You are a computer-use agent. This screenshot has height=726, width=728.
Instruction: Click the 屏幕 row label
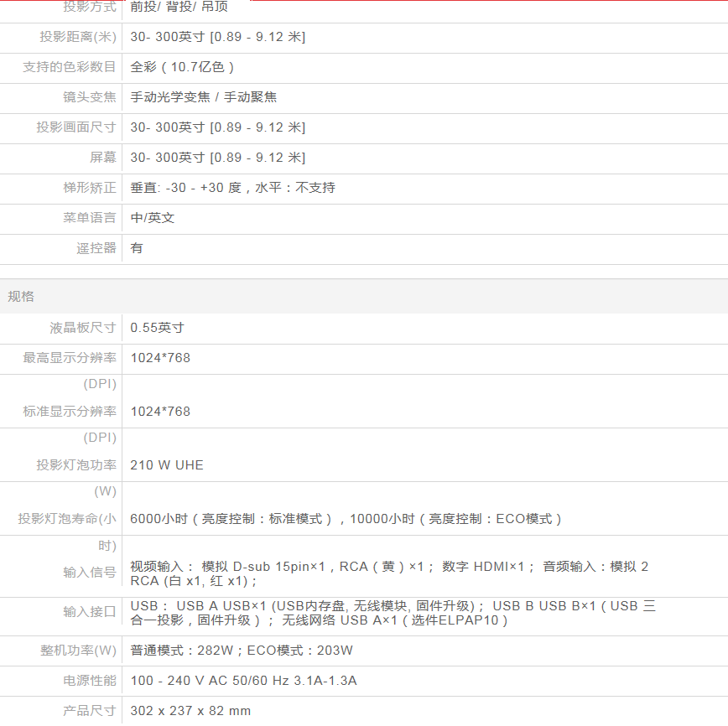pos(103,158)
